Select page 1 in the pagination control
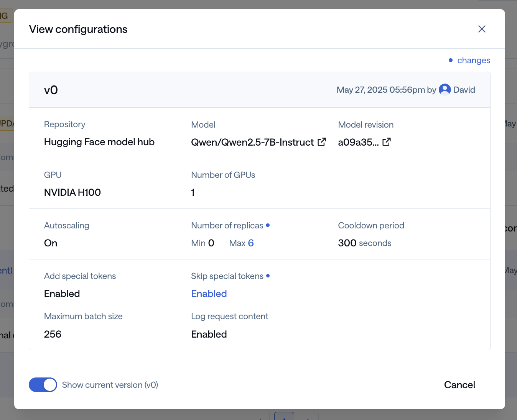 click(x=284, y=417)
